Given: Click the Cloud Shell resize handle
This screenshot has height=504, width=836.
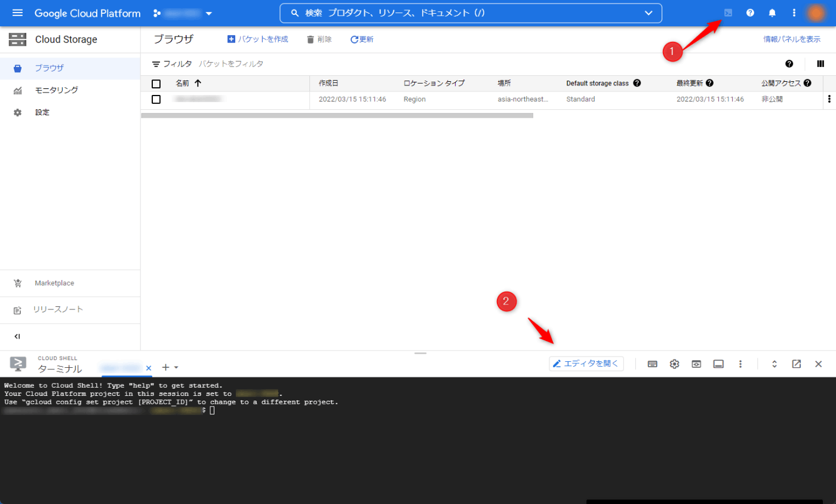Looking at the screenshot, I should 420,353.
